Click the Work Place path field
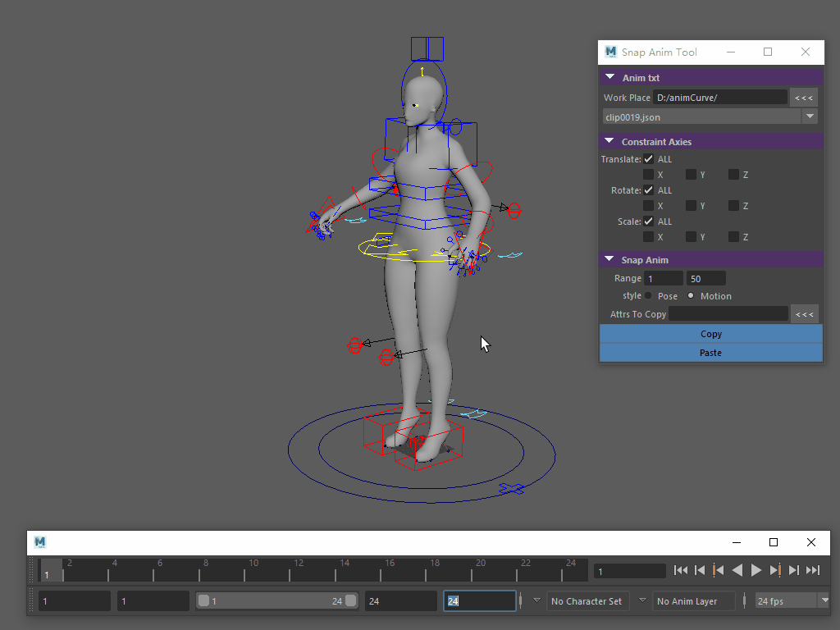The width and height of the screenshot is (840, 630). coord(720,98)
